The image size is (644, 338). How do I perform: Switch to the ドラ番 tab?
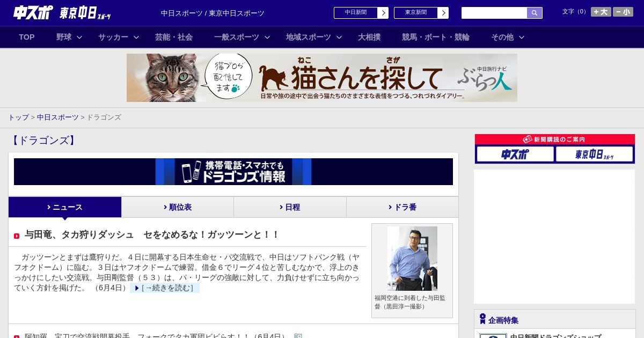(x=402, y=207)
